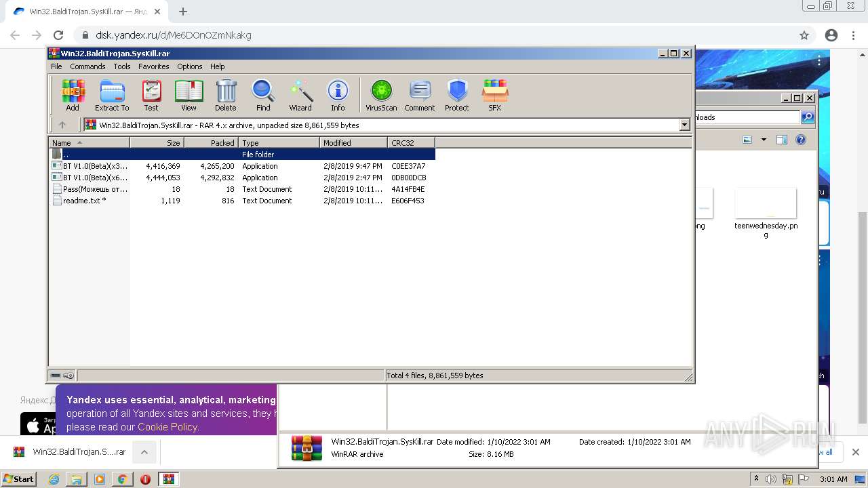
Task: Bookmark this page with star icon
Action: coord(804,35)
